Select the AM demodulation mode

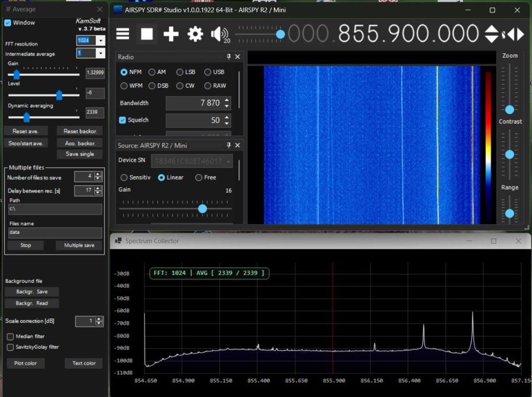point(152,72)
